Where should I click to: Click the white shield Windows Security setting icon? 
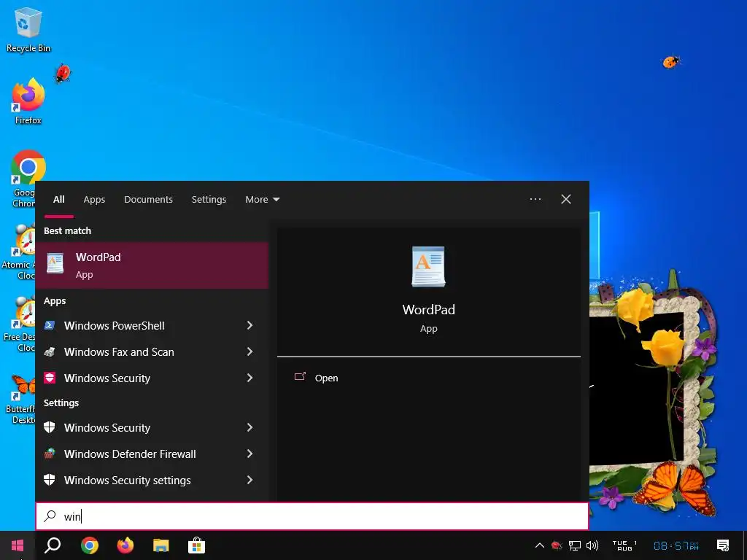[50, 427]
